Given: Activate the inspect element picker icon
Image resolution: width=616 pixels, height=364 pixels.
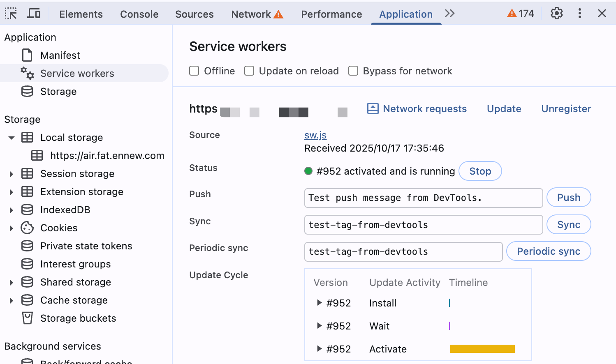Looking at the screenshot, I should tap(11, 14).
